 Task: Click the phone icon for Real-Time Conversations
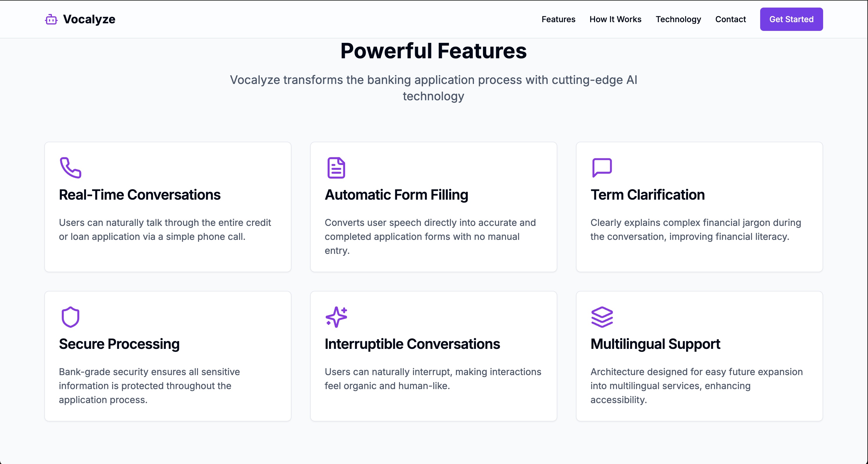71,168
